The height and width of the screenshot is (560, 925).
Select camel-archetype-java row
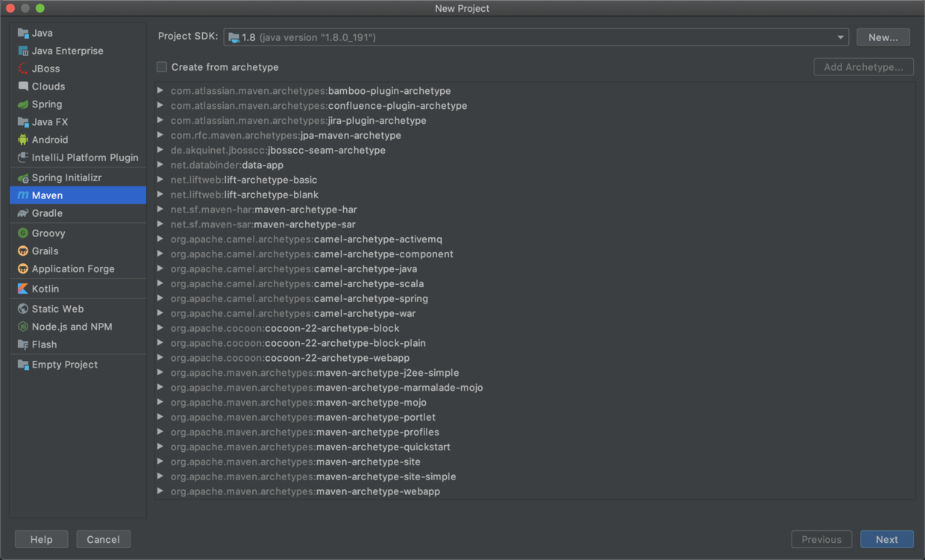535,269
